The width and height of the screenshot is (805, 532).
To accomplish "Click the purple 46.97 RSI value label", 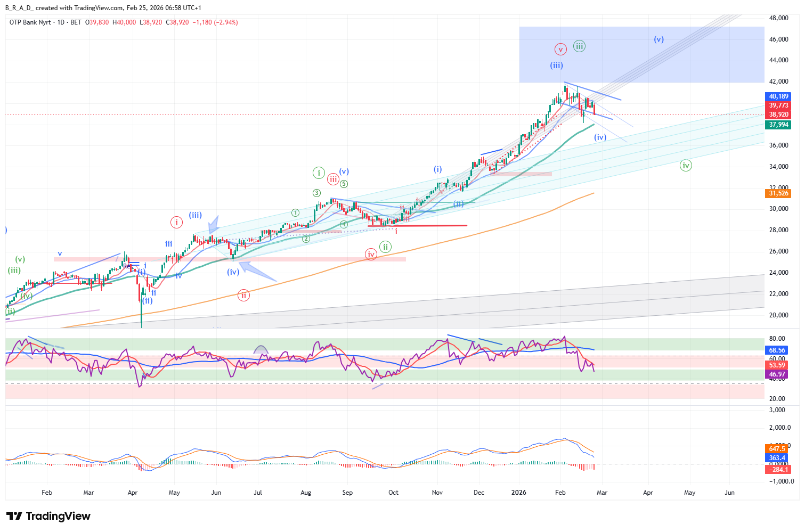I will (777, 374).
